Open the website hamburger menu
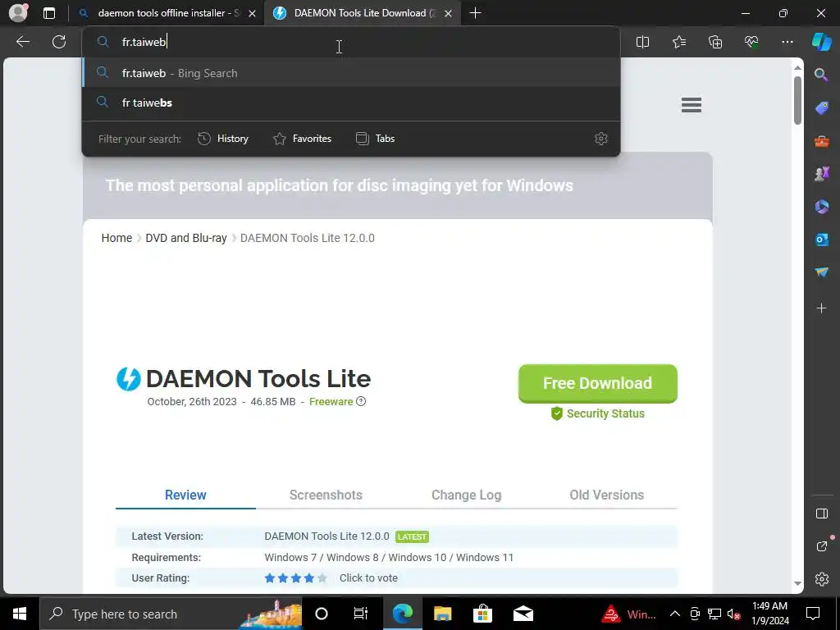This screenshot has height=630, width=840. 691,105
